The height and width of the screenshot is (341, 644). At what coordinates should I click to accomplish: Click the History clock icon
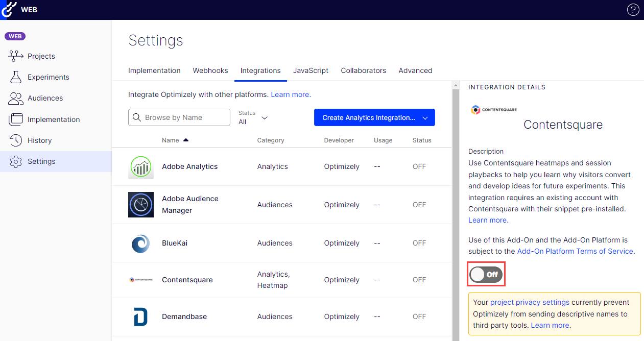coord(16,140)
